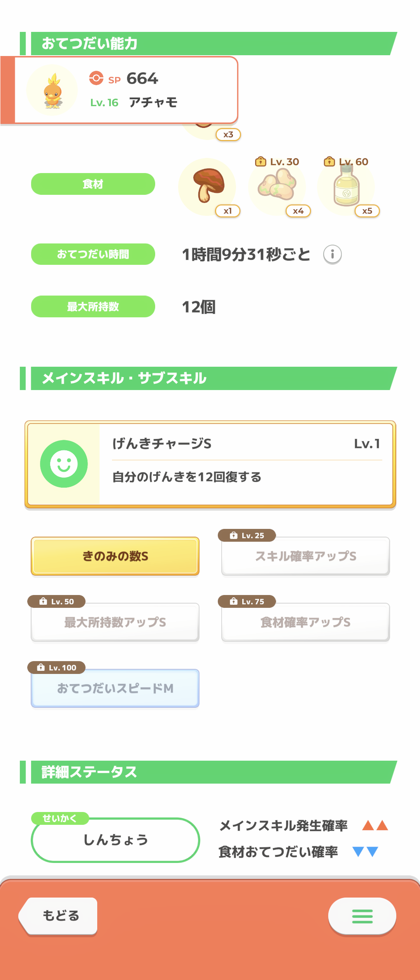The width and height of the screenshot is (420, 980).
Task: Tap the green smiley main skill icon
Action: [64, 464]
